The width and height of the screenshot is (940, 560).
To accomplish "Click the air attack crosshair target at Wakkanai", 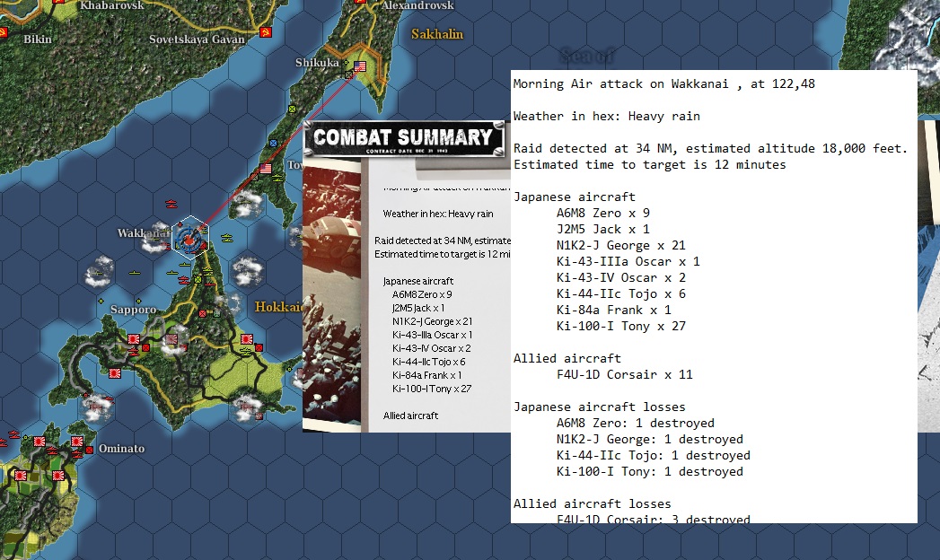I will click(x=189, y=240).
